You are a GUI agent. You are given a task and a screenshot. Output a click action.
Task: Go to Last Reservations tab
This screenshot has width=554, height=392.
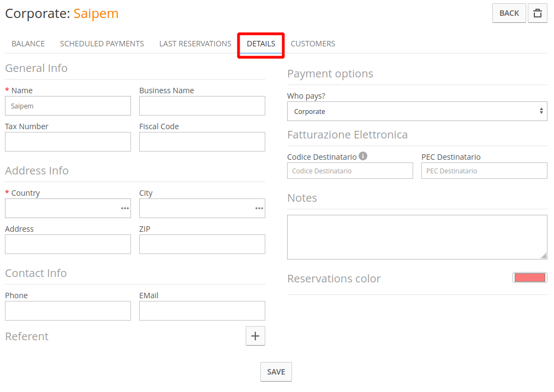click(x=195, y=44)
